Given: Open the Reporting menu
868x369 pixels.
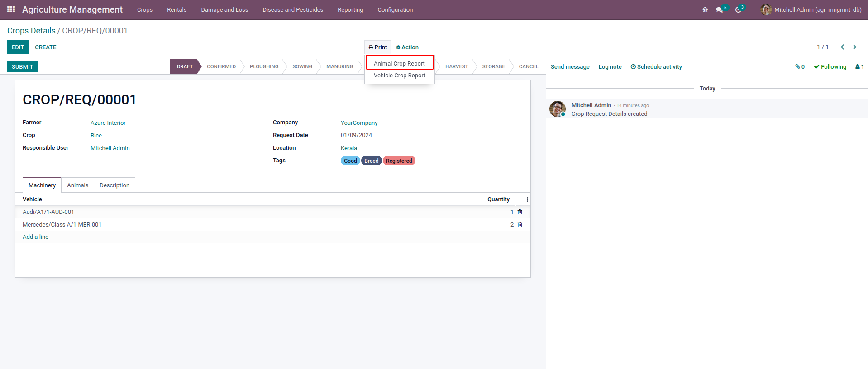Looking at the screenshot, I should point(350,10).
